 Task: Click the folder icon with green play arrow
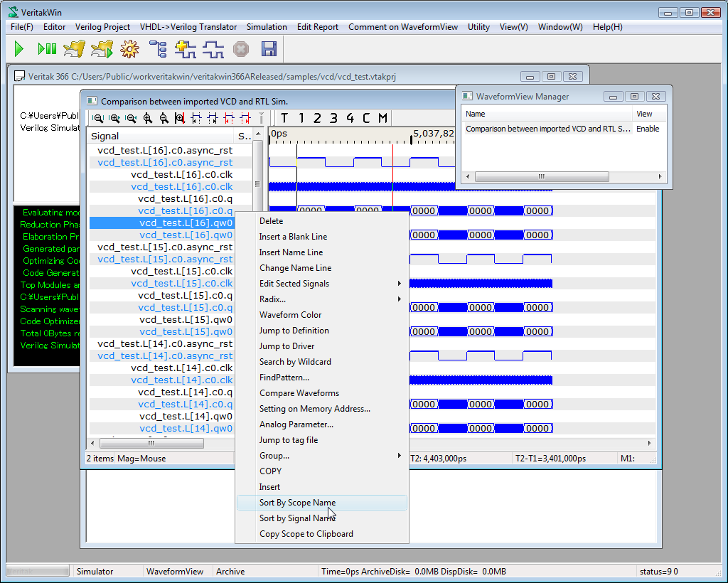point(102,49)
